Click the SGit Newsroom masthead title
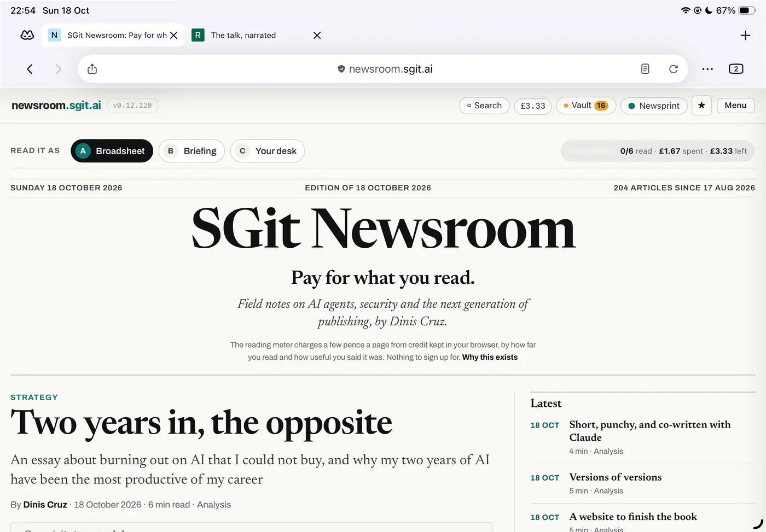 click(384, 229)
